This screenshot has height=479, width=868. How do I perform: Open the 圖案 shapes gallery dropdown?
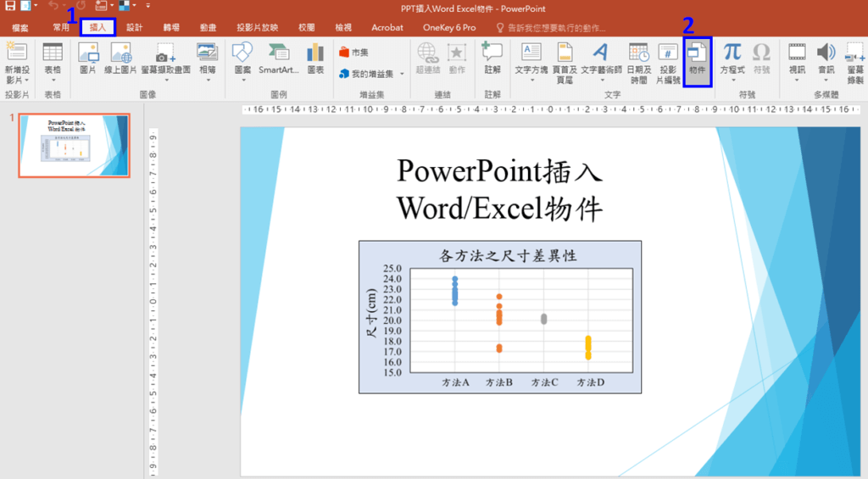[242, 79]
